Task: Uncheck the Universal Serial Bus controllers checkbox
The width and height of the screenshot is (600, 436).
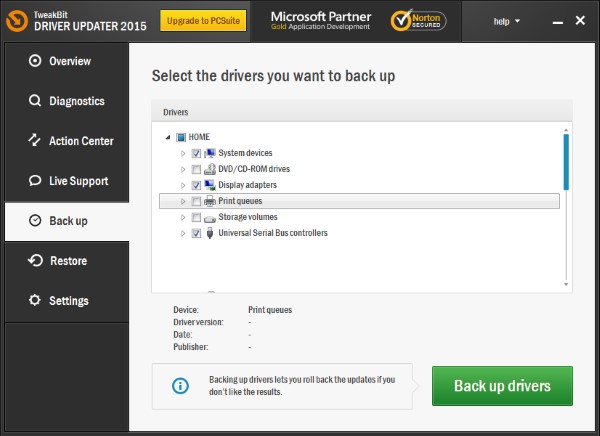Action: click(x=196, y=233)
